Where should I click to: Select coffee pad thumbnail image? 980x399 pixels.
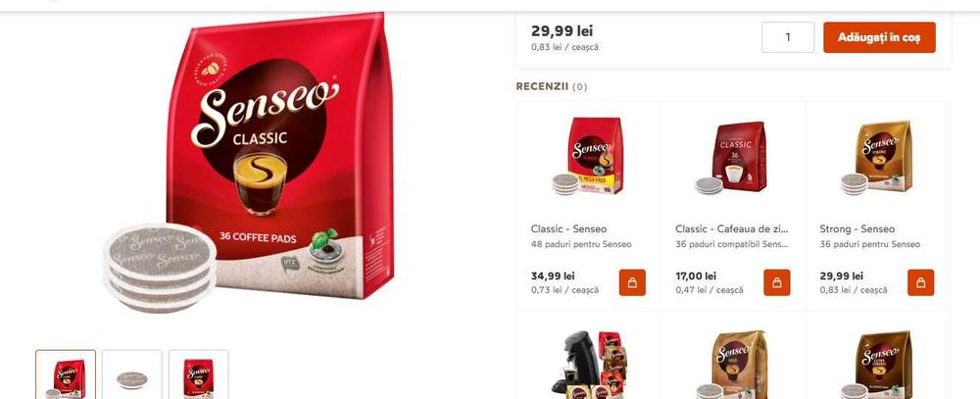coord(132,374)
